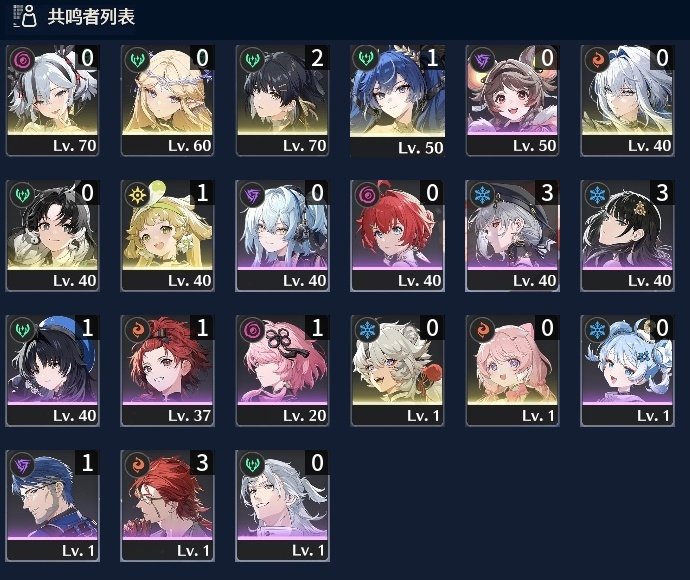
Task: Click the Havoc icon on the pink-haired Lv. 20 card
Action: coord(253,329)
